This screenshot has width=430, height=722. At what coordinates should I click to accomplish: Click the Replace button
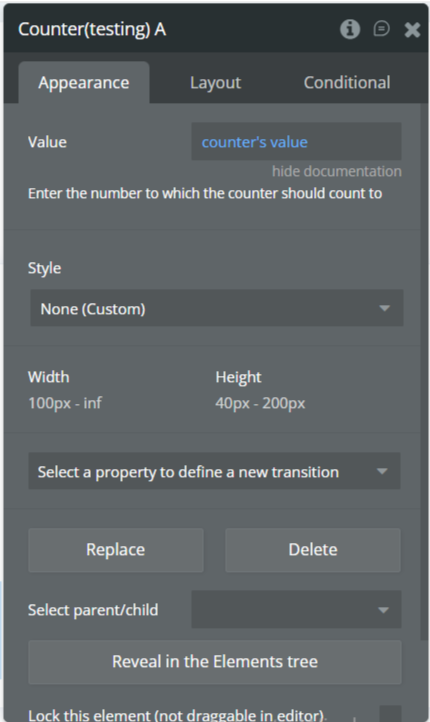tap(116, 550)
